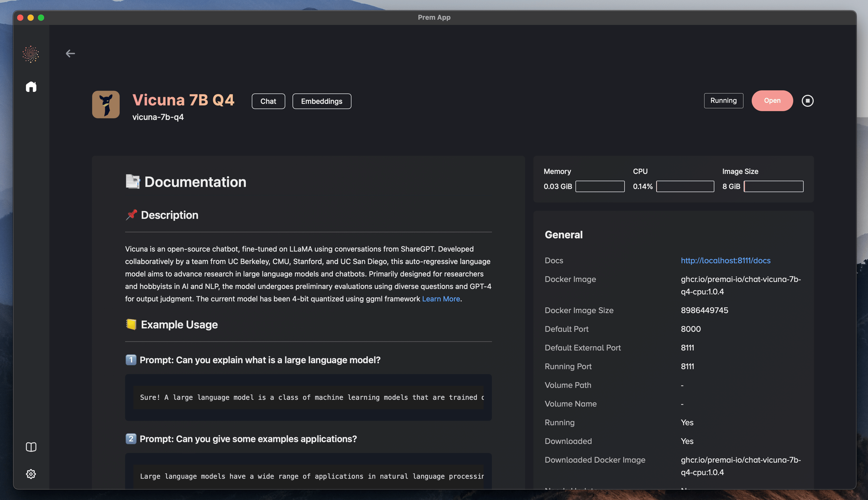This screenshot has height=500, width=868.
Task: Click the Vicuna 7B Q4 title
Action: pos(183,100)
